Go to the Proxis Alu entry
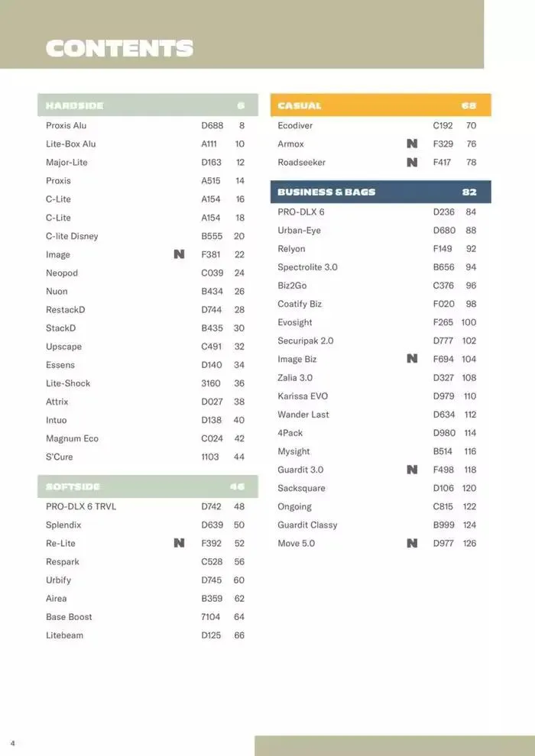Screen dimensions: 535x756 pyautogui.click(x=66, y=125)
